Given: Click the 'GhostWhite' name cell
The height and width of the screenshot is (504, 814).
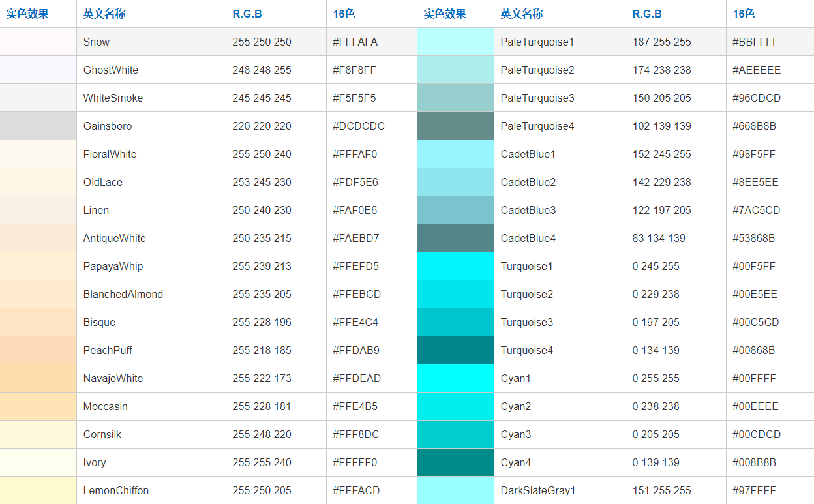Looking at the screenshot, I should pos(151,70).
